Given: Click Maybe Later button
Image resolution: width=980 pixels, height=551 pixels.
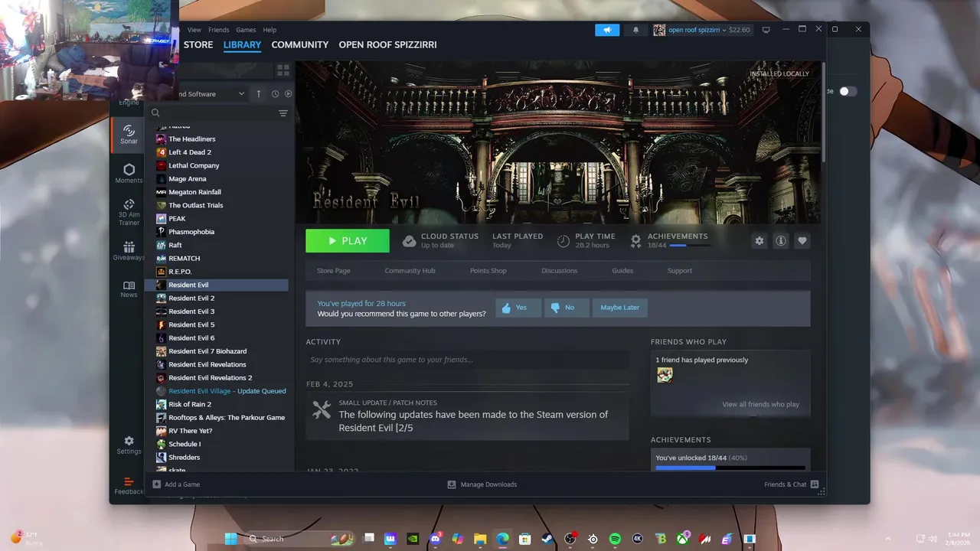Looking at the screenshot, I should click(x=620, y=308).
